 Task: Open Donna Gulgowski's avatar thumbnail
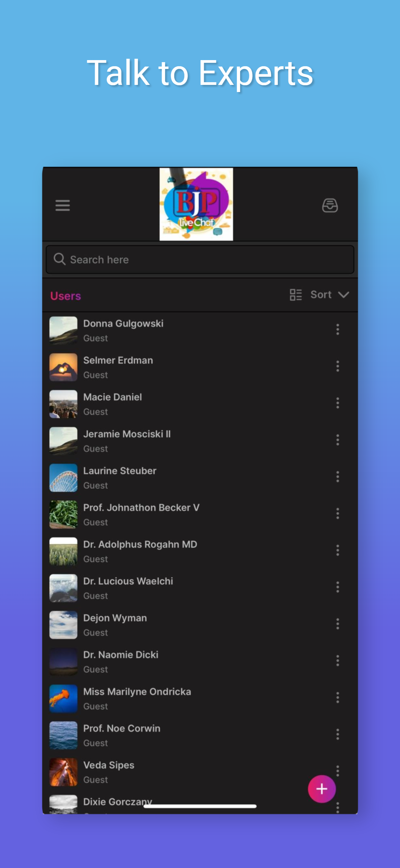click(63, 330)
